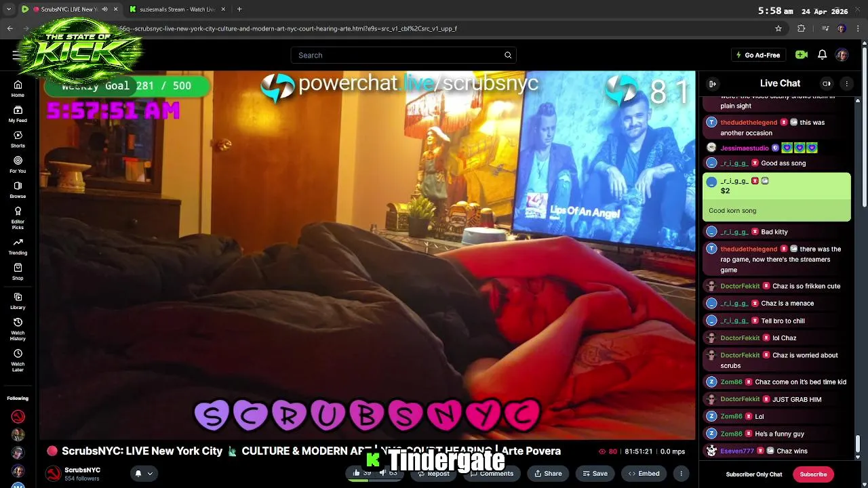This screenshot has height=488, width=868.
Task: Switch to the suziesmalls Stream tab
Action: (176, 9)
